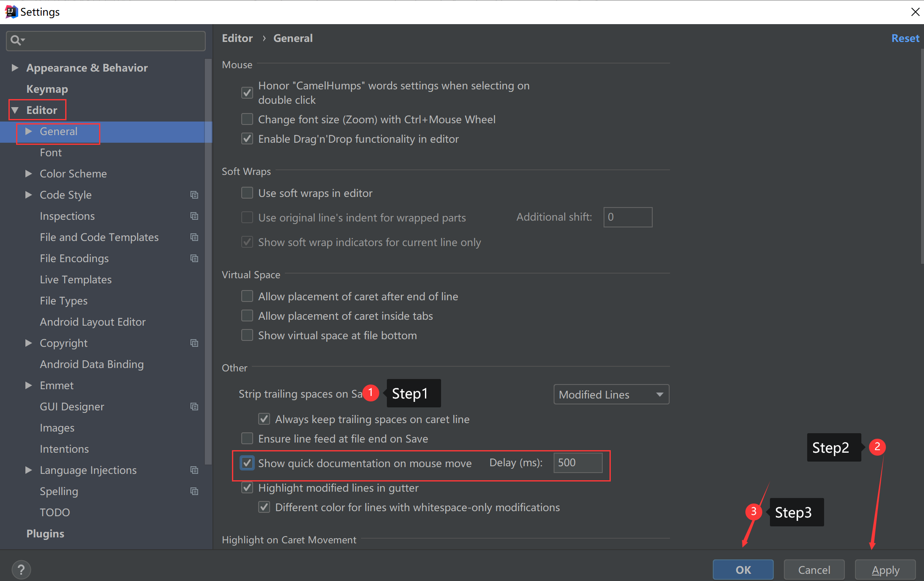Image resolution: width=924 pixels, height=581 pixels.
Task: Expand the Appearance & Behavior section
Action: (15, 68)
